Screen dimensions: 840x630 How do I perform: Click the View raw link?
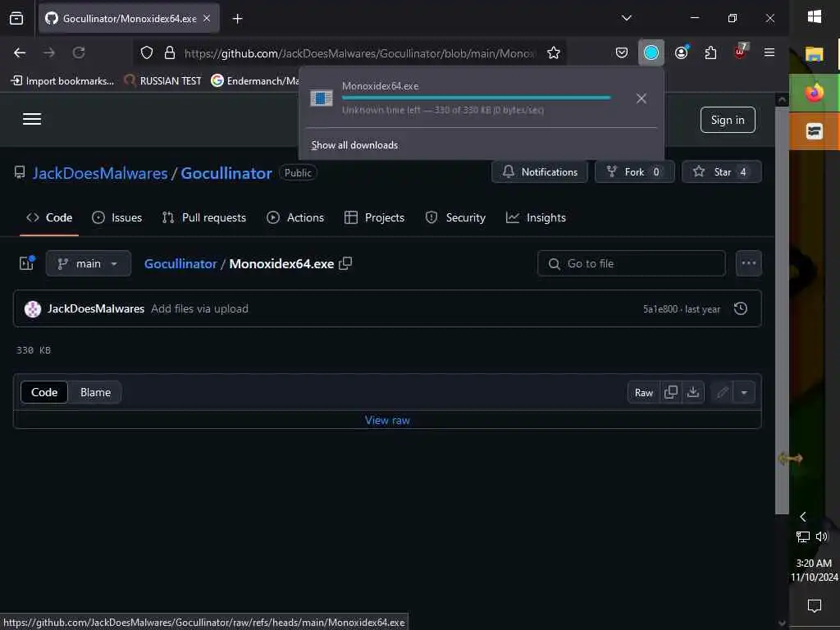(387, 421)
